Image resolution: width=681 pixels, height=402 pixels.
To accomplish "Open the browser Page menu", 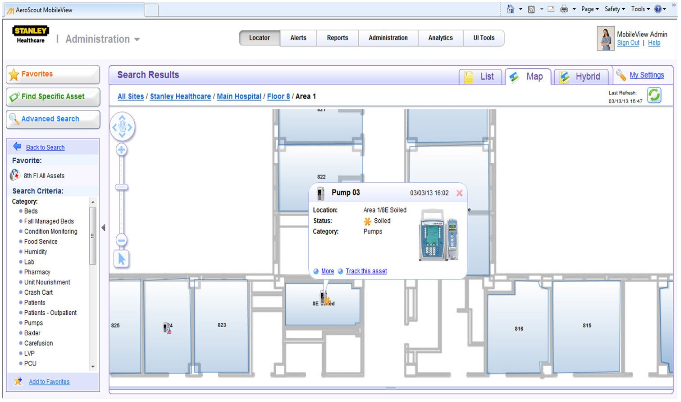I will tap(590, 9).
